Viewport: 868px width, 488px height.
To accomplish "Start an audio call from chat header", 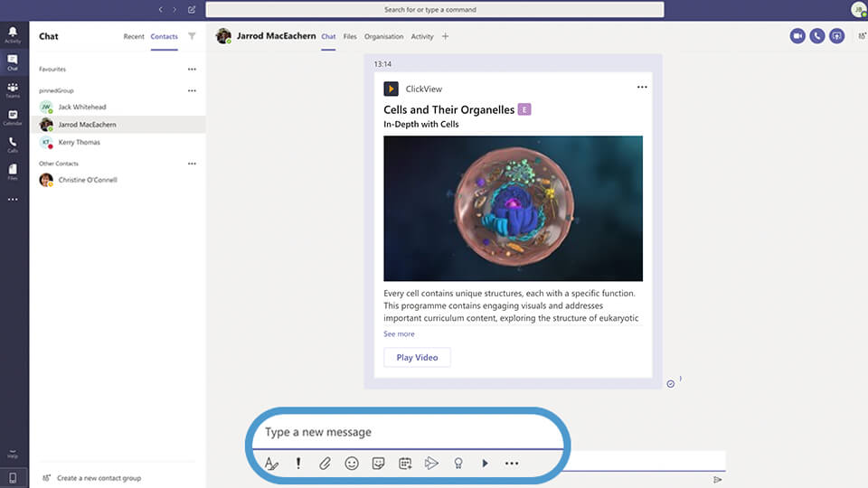I will coord(817,36).
